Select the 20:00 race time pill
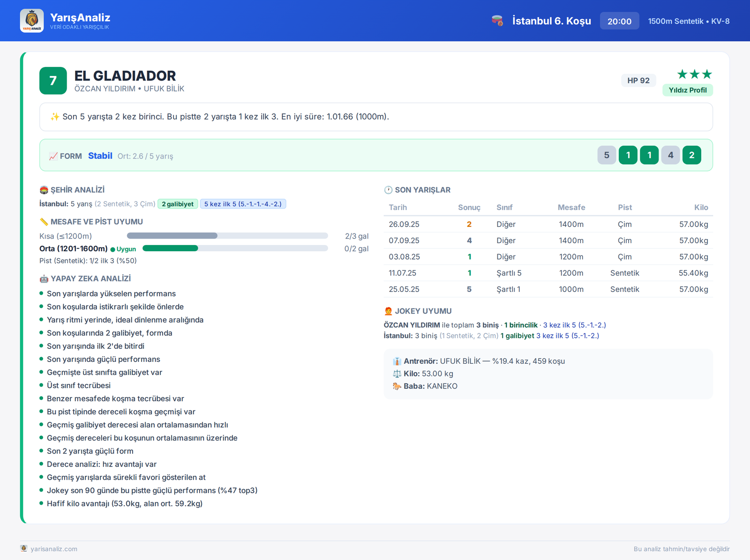Image resolution: width=750 pixels, height=560 pixels. (619, 21)
